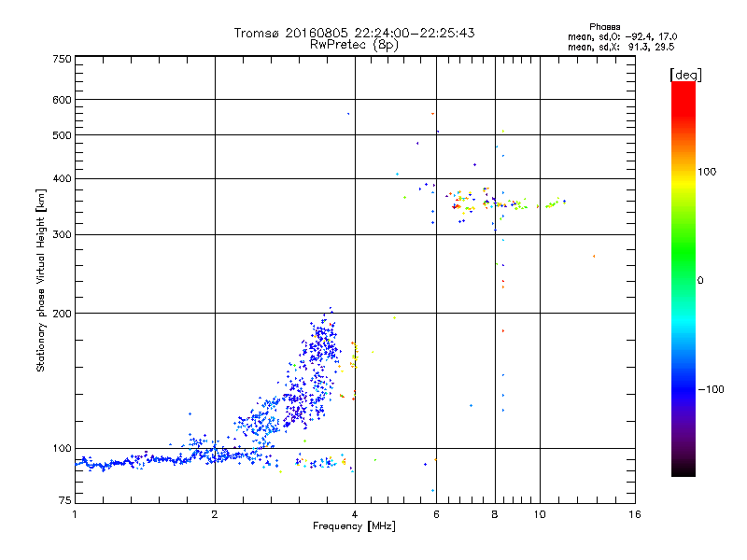This screenshot has height=560, width=747.
Task: Click the 'Frequency [MHz]' x-axis label
Action: pyautogui.click(x=354, y=526)
